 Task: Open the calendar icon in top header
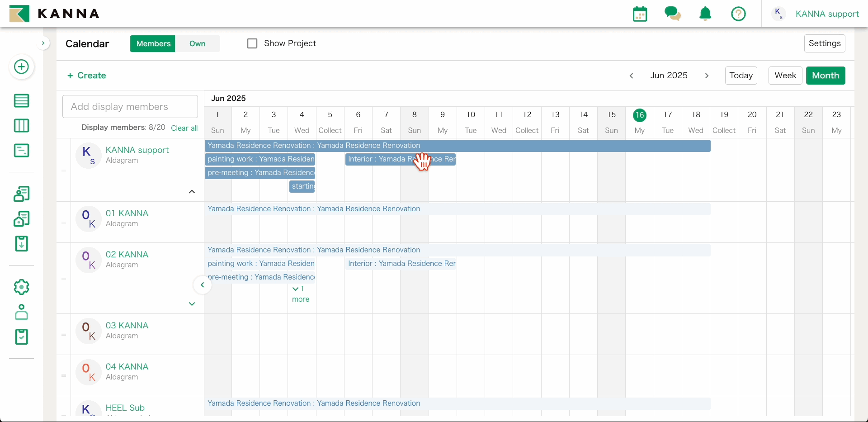click(x=640, y=14)
